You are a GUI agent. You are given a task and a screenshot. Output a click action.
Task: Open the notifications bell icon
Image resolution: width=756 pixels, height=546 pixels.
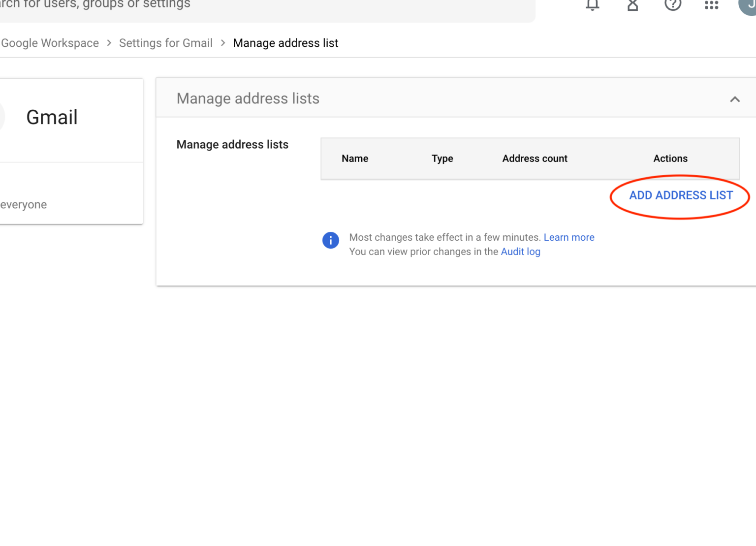[x=593, y=5]
